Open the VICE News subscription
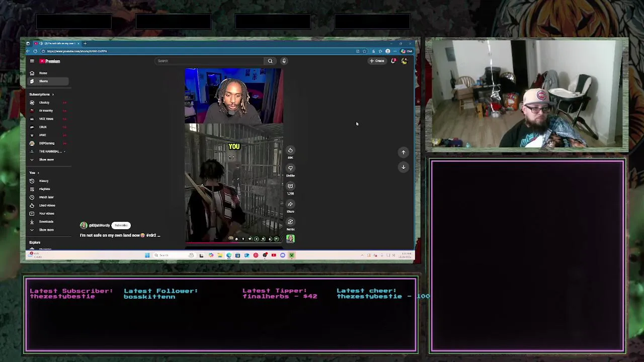Viewport: 644px width, 362px height. pos(48,119)
